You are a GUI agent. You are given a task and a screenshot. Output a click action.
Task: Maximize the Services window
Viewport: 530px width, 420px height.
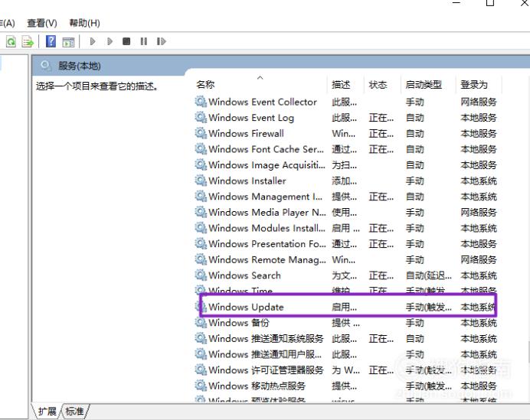[489, 3]
